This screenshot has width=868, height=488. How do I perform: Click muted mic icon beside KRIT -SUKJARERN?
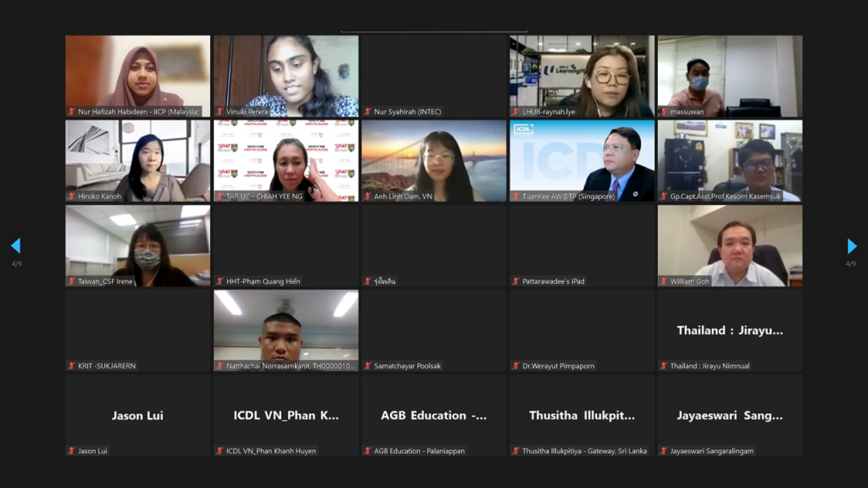(71, 366)
